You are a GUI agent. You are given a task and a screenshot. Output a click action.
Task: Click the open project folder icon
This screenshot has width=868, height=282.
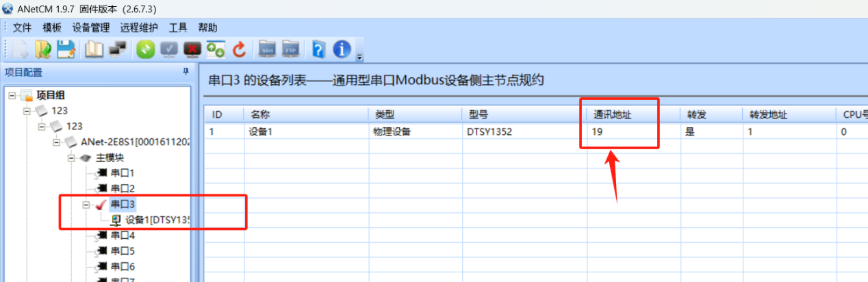(x=43, y=49)
